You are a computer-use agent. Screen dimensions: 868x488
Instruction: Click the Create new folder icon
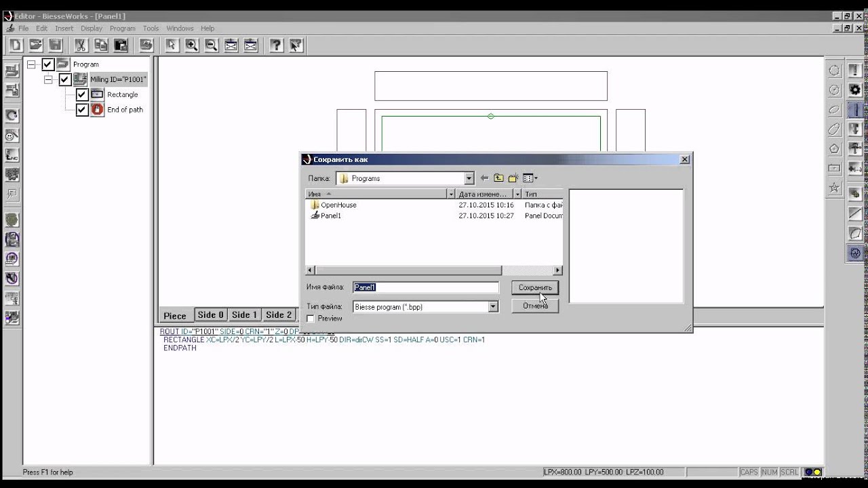513,178
